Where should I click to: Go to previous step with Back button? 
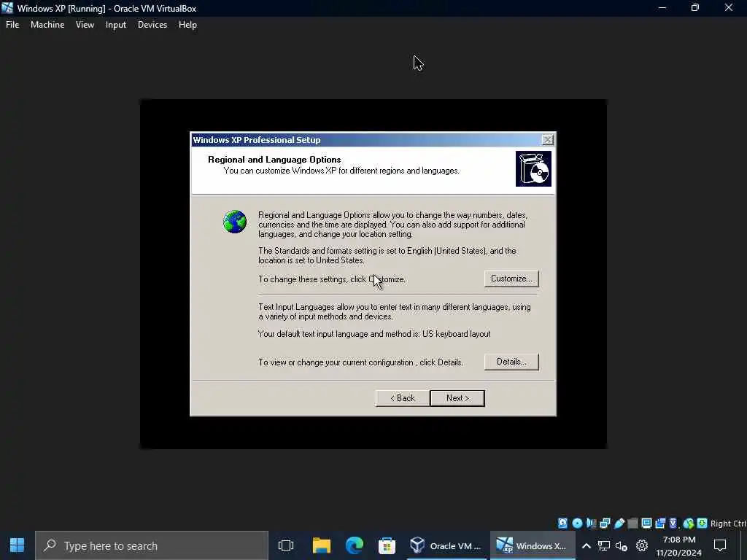402,398
